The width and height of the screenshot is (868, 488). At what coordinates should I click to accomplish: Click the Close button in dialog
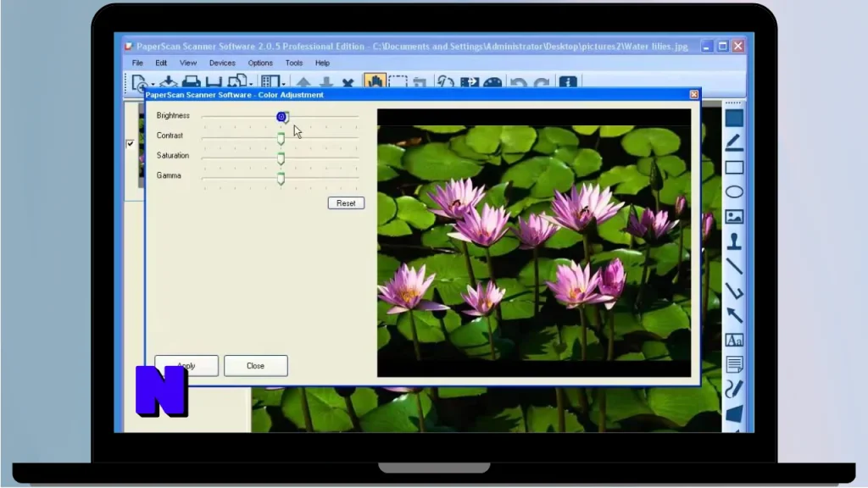point(256,366)
